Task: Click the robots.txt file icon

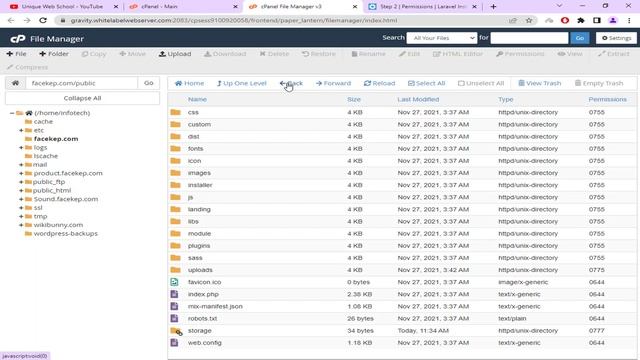Action: coord(174,318)
